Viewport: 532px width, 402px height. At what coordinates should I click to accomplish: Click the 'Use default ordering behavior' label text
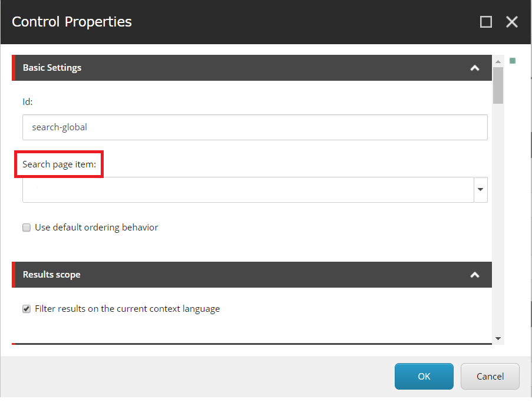coord(97,228)
